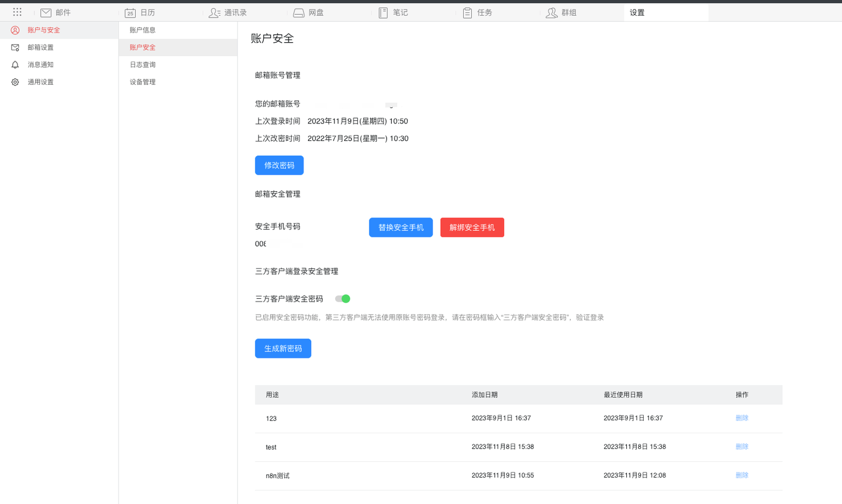Click the 替换安全手机 button
This screenshot has width=842, height=504.
(x=401, y=227)
